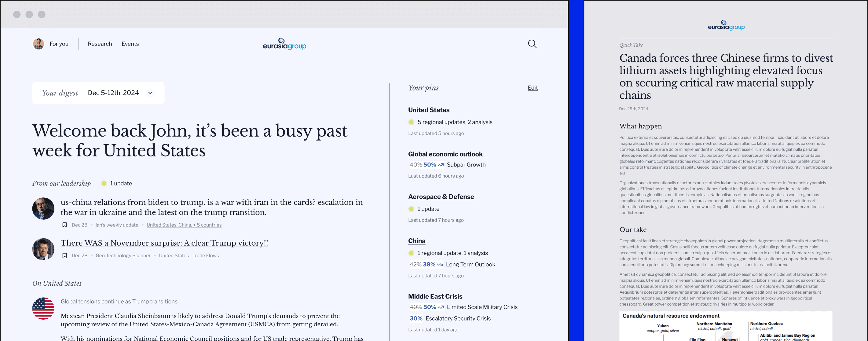Open the Aerospace & Defense pin

(x=441, y=196)
